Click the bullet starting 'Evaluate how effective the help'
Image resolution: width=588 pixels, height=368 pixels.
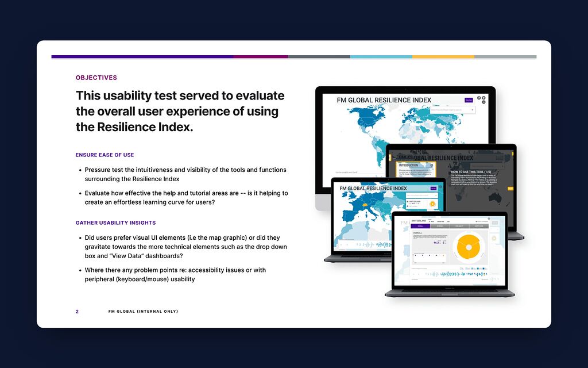186,198
